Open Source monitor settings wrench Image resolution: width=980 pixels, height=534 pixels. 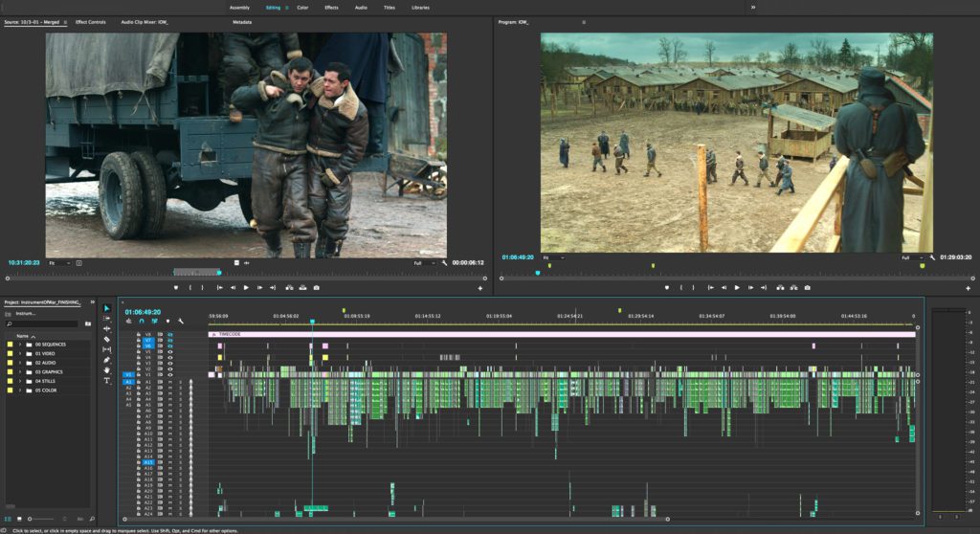click(444, 263)
